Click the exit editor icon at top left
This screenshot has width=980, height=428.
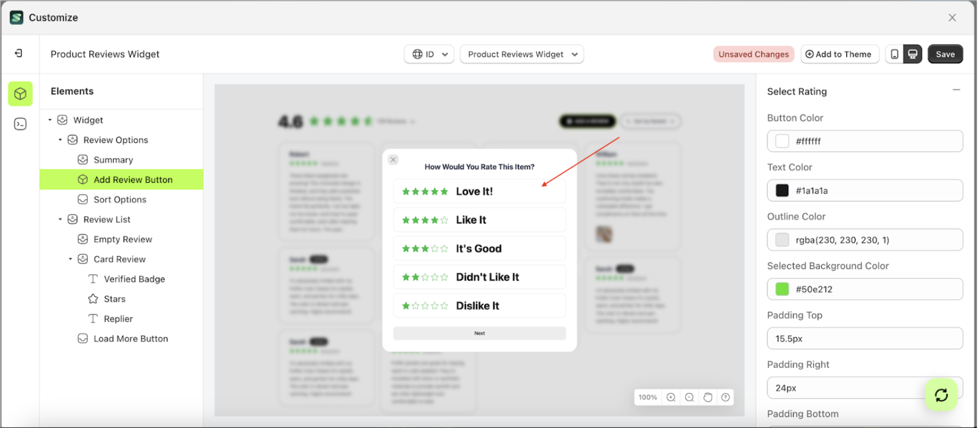click(19, 53)
